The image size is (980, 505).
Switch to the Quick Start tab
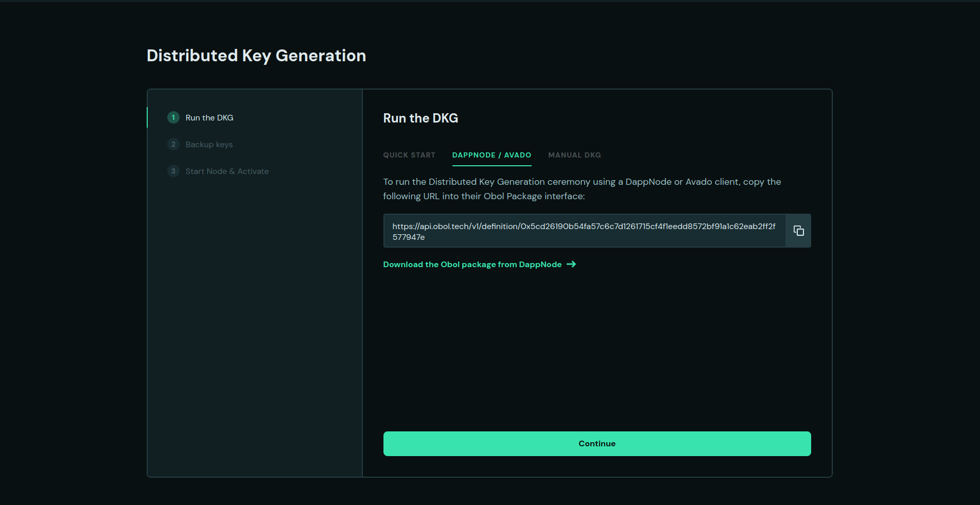[409, 155]
